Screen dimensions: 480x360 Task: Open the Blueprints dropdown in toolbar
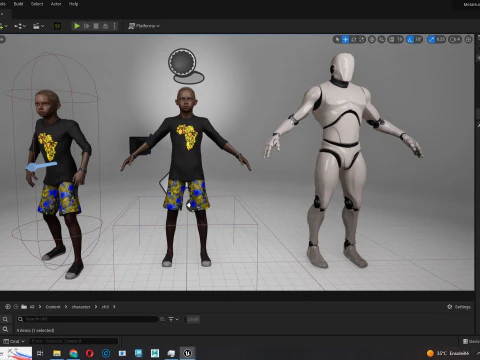click(20, 26)
